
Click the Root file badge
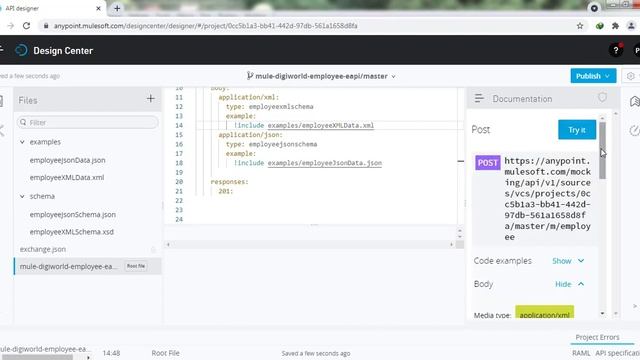click(x=136, y=266)
